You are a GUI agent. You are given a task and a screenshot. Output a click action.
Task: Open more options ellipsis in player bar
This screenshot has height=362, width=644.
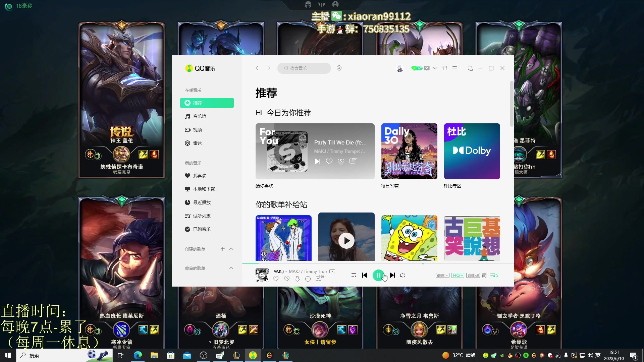tap(308, 279)
